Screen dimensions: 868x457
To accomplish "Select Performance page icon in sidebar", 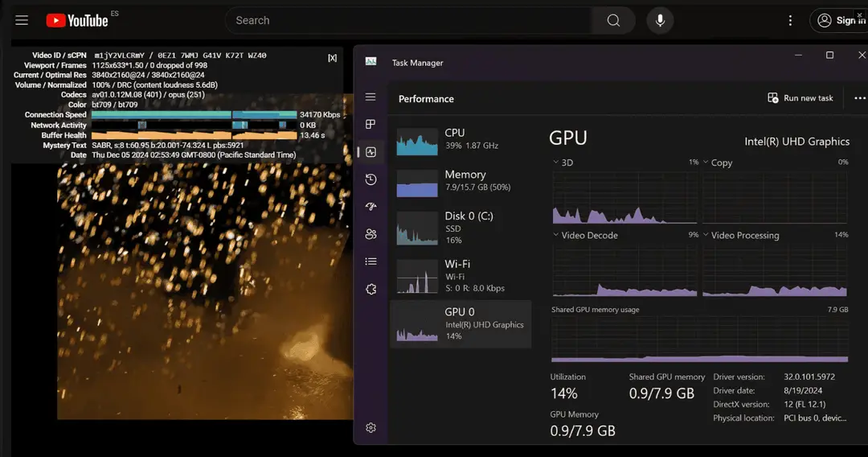I will [371, 152].
